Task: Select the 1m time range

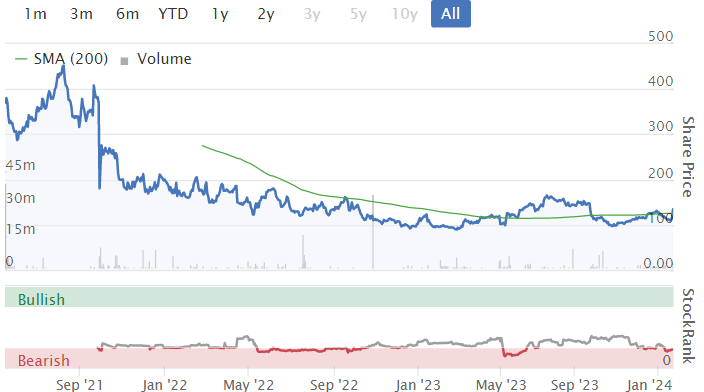Action: (x=35, y=14)
